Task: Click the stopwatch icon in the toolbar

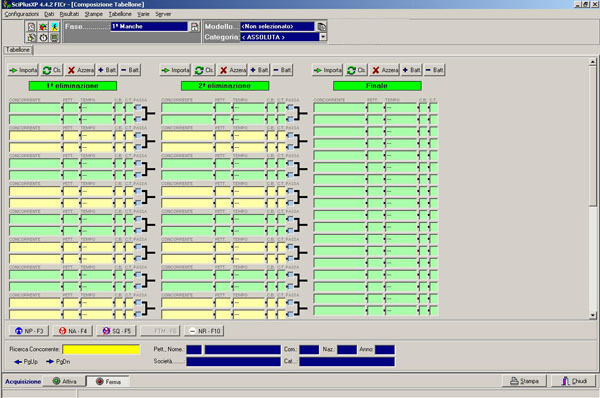Action: [43, 38]
